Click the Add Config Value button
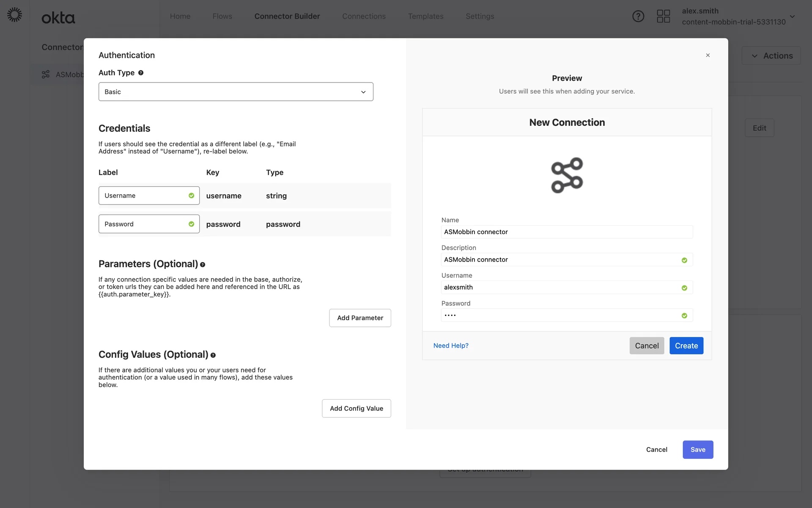This screenshot has height=508, width=812. pyautogui.click(x=356, y=409)
